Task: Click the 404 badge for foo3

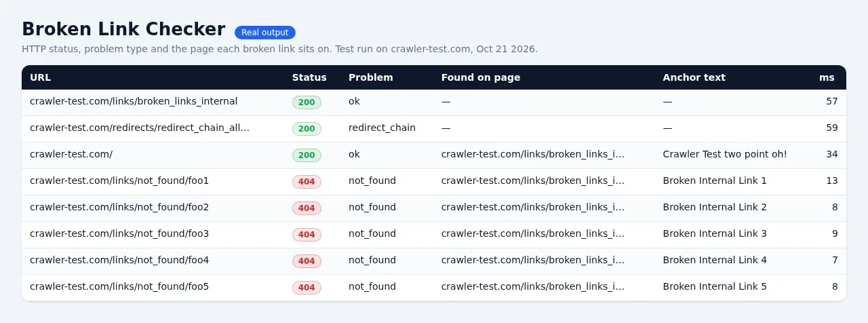Action: (307, 235)
